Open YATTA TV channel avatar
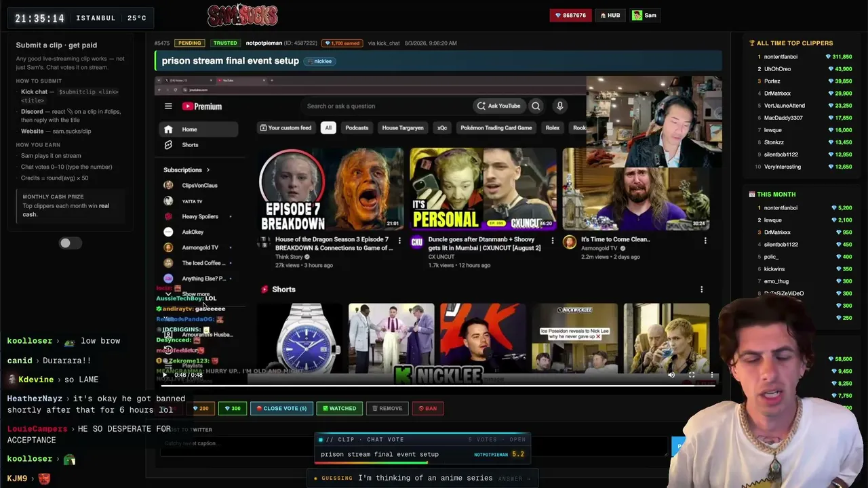The image size is (868, 488). click(168, 201)
